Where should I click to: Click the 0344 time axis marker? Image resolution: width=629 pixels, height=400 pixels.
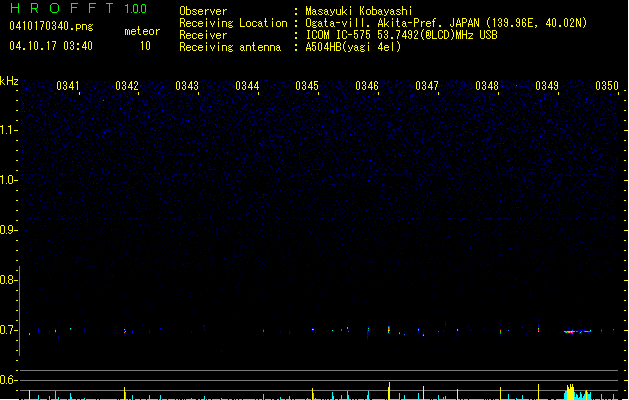247,86
